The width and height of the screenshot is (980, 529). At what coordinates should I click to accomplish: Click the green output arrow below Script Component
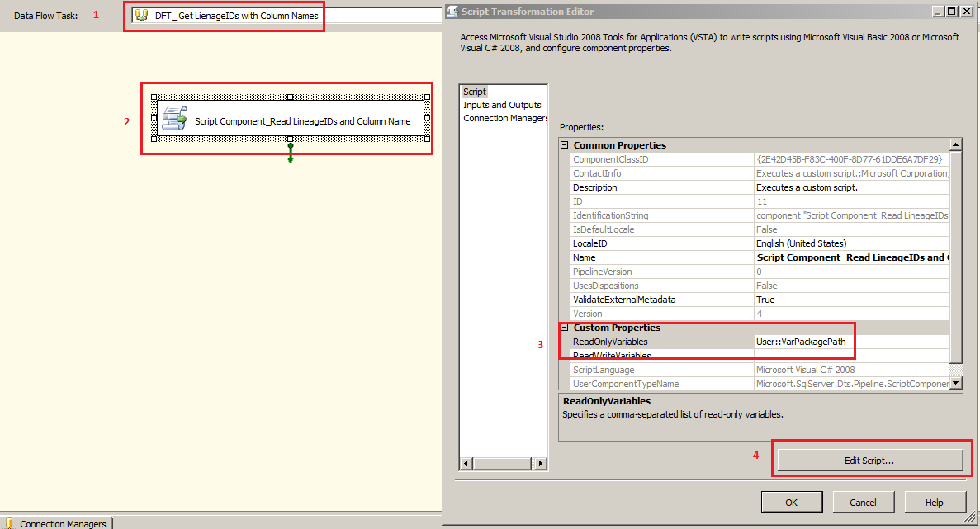click(290, 153)
